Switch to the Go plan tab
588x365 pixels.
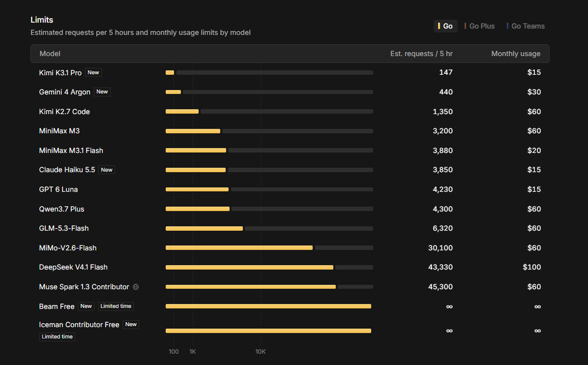coord(445,26)
